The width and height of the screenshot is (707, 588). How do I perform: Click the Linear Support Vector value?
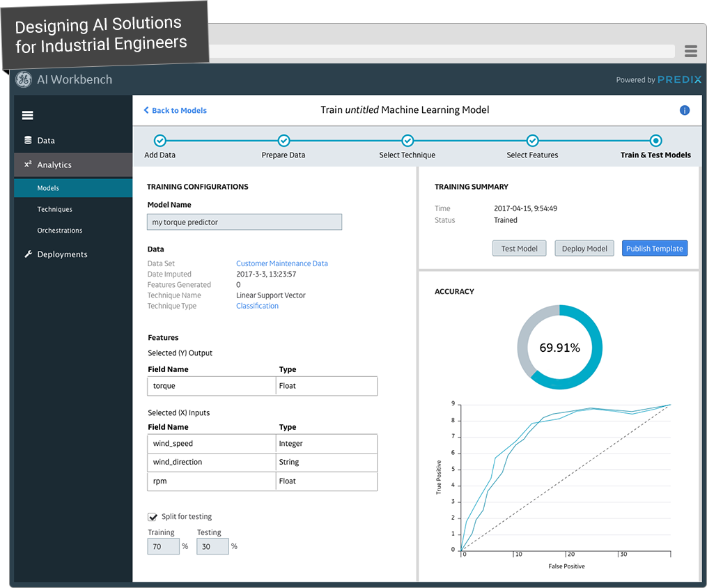click(x=270, y=295)
